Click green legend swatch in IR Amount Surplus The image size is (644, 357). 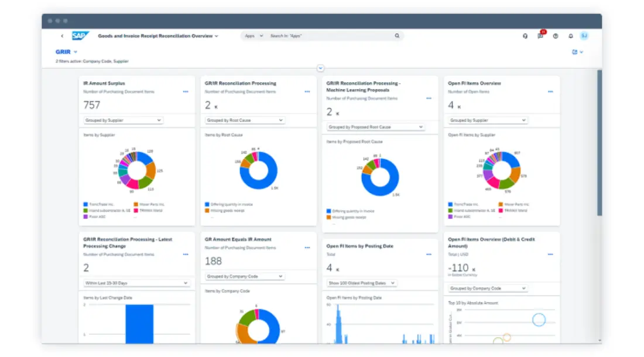click(x=85, y=211)
